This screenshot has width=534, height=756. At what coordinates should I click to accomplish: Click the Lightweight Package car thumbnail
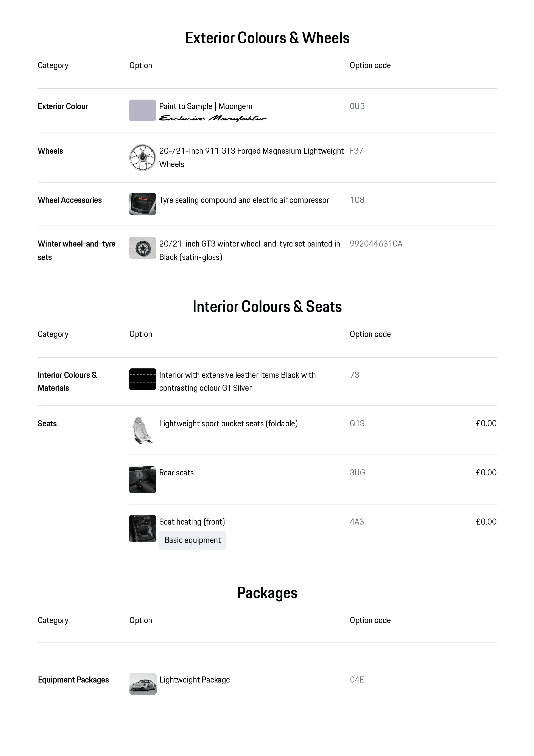(143, 684)
